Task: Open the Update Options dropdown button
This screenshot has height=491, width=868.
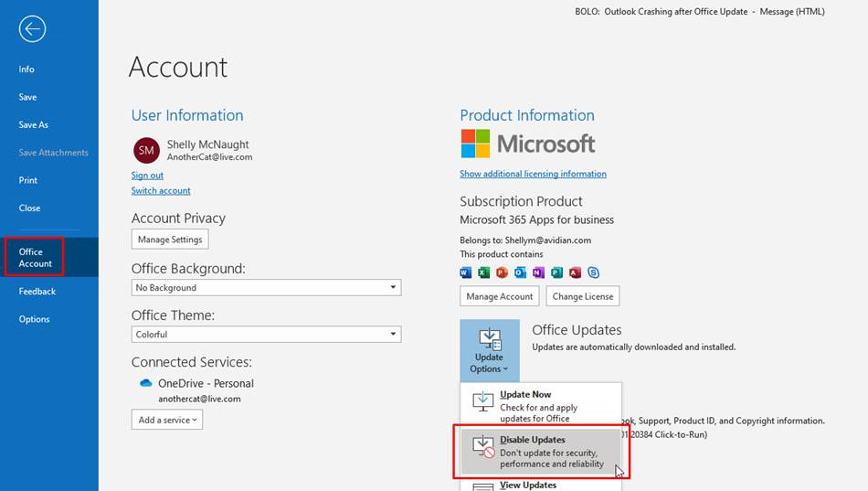Action: tap(490, 349)
